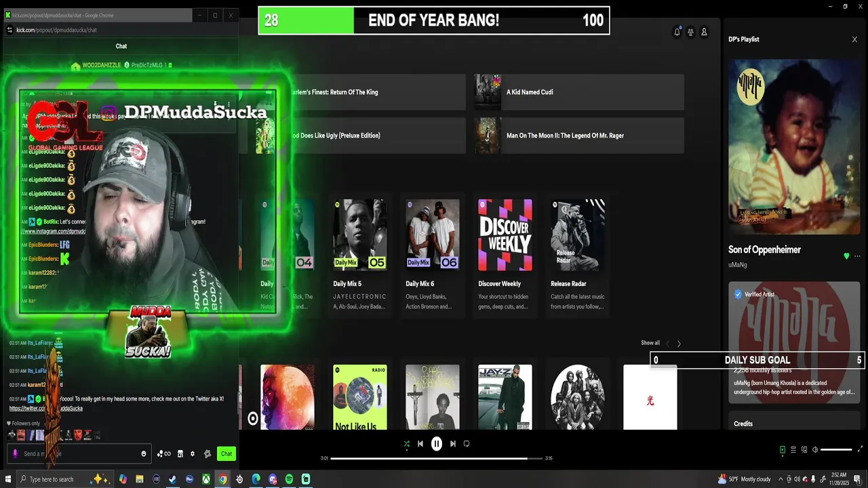The width and height of the screenshot is (868, 488).
Task: Open A Kid Named Cudi shortcut
Action: [x=578, y=92]
